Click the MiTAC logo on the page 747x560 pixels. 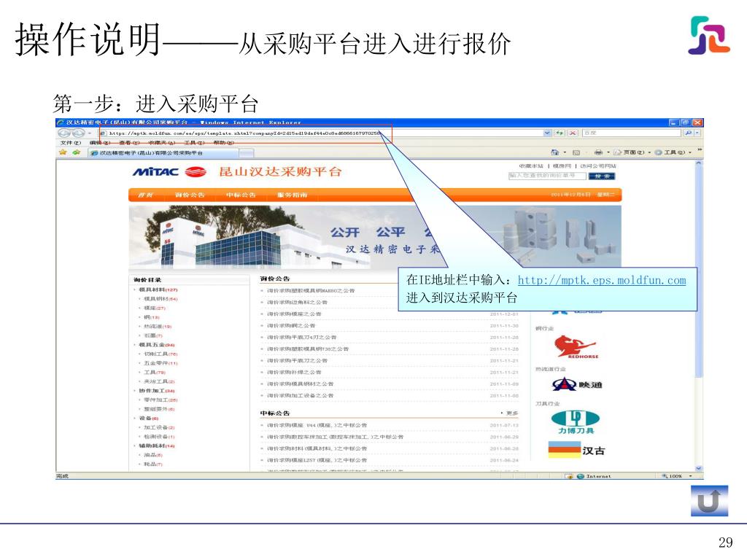(169, 172)
